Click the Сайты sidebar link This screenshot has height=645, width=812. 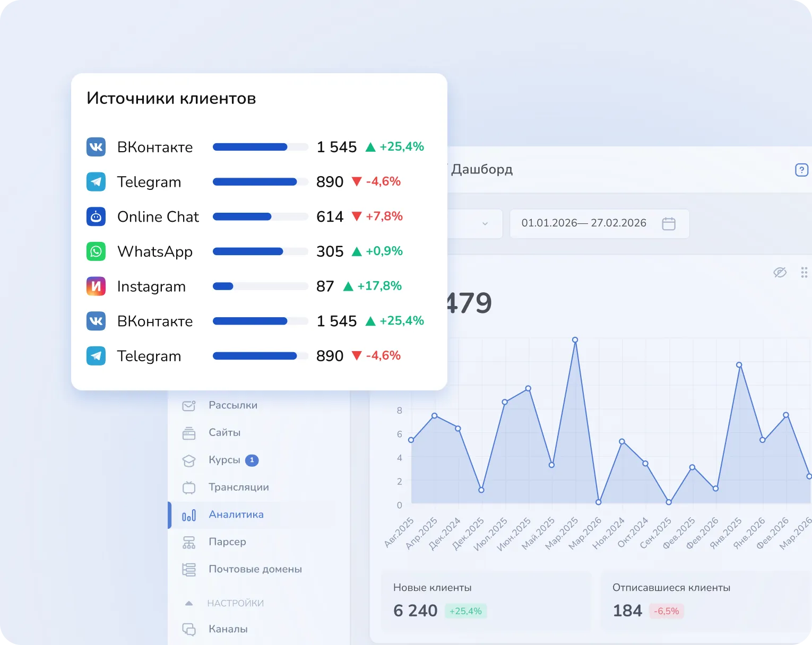tap(224, 433)
